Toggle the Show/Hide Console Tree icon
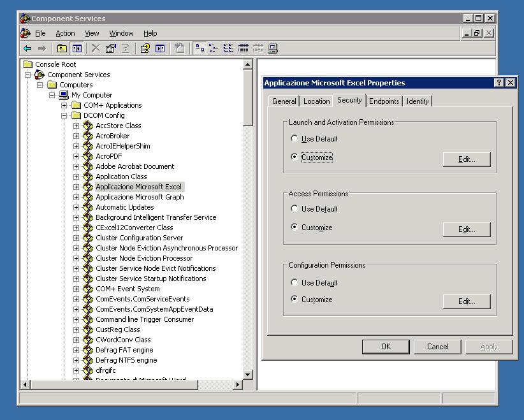 click(x=77, y=49)
